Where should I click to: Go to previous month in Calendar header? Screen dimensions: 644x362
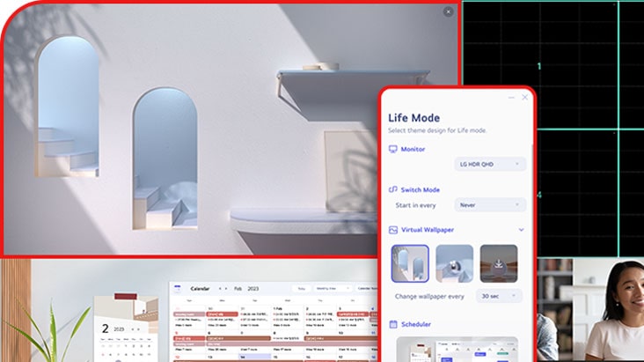pyautogui.click(x=220, y=288)
